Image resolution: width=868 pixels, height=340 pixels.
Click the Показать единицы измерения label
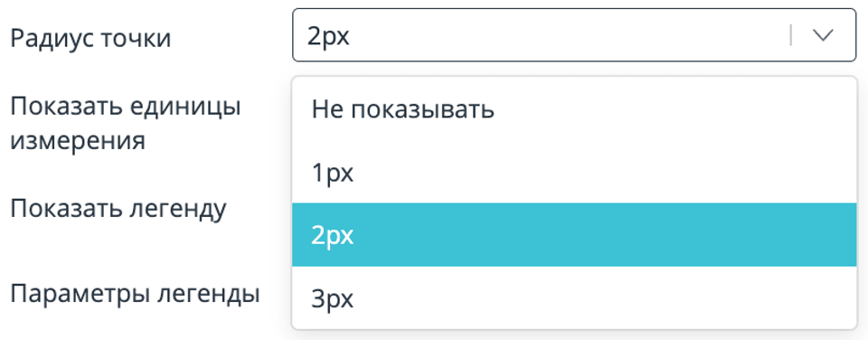pyautogui.click(x=126, y=124)
